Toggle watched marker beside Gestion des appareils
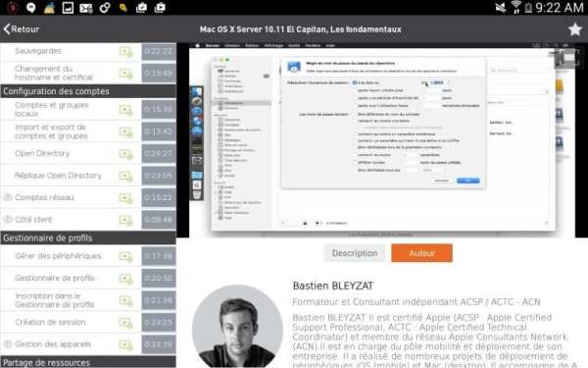 (x=8, y=344)
